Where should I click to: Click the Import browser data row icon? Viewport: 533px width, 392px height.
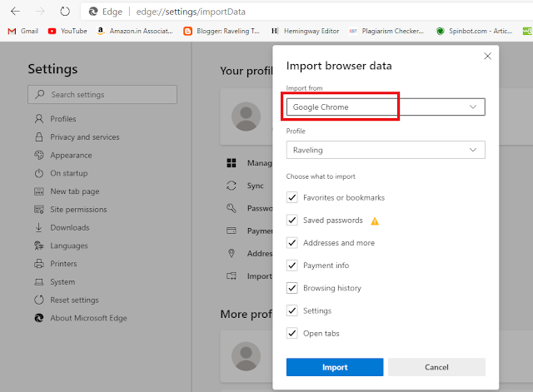pyautogui.click(x=232, y=275)
